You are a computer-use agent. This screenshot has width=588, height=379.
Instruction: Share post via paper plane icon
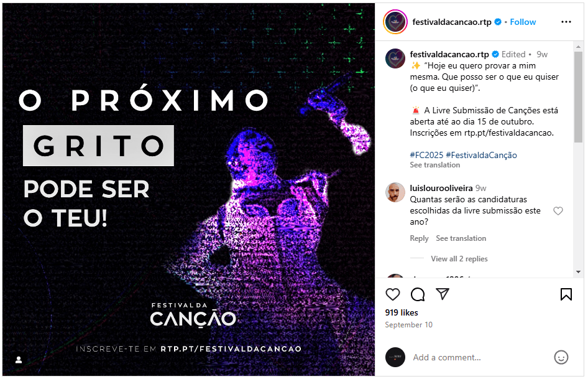pyautogui.click(x=443, y=294)
